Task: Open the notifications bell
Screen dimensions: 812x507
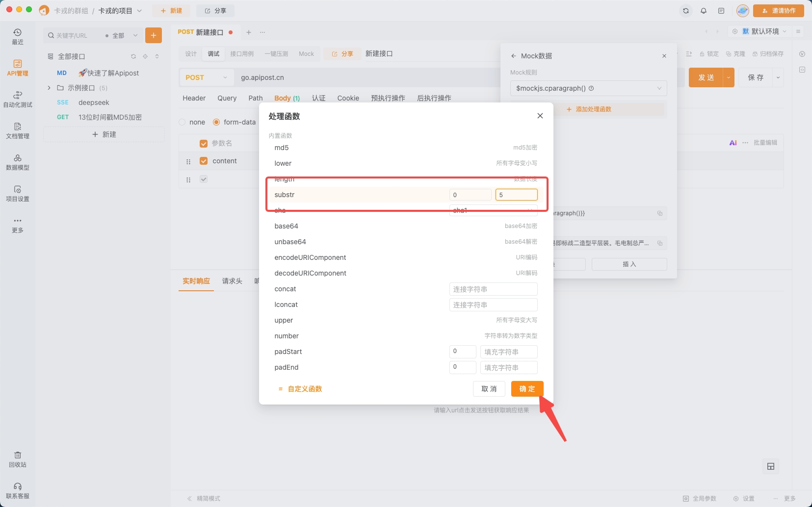Action: (704, 11)
